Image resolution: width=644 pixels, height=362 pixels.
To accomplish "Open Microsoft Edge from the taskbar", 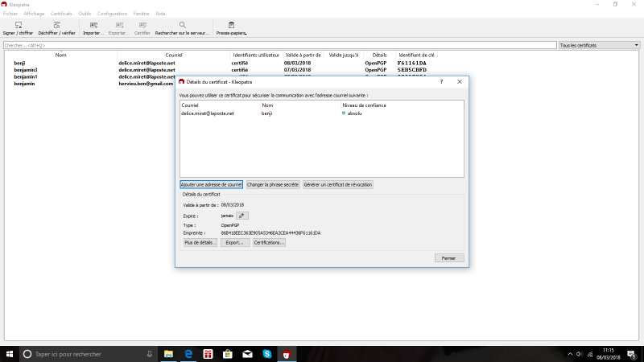I will 188,354.
